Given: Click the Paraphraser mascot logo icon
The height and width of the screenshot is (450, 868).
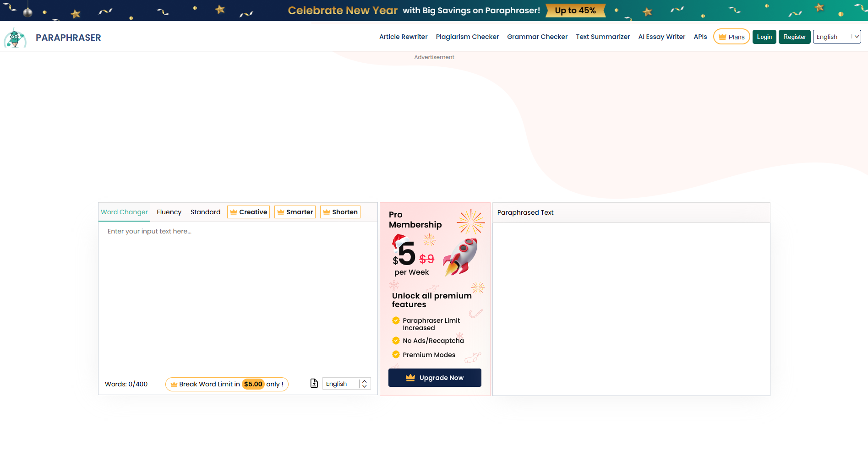Looking at the screenshot, I should (15, 38).
